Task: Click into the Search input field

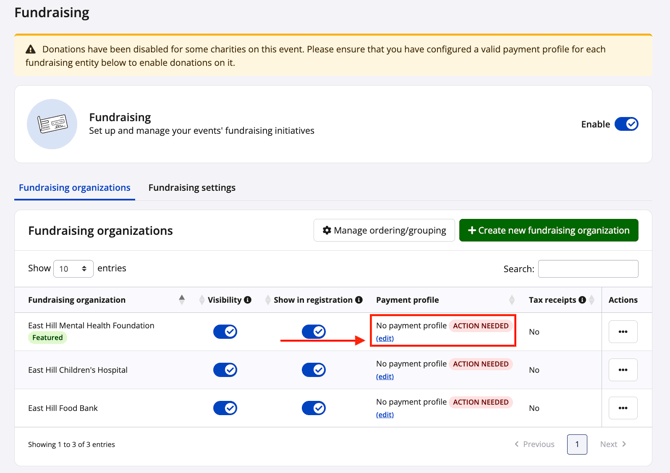Action: [x=587, y=269]
